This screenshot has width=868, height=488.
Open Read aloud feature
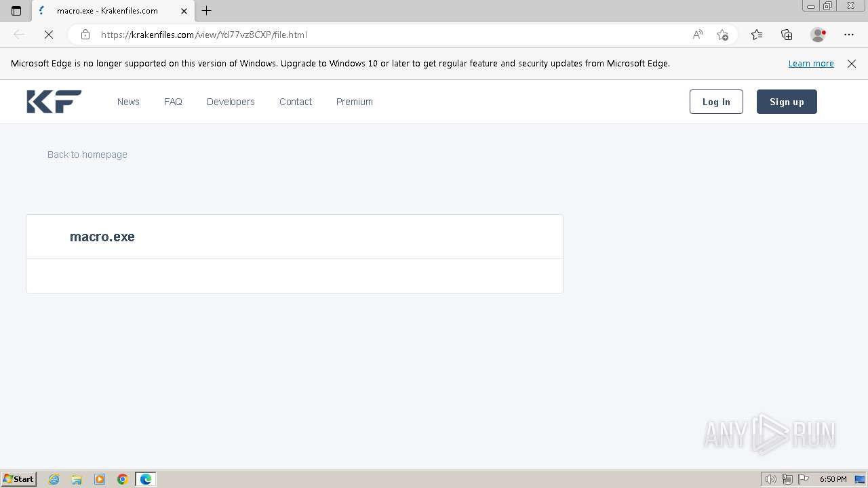click(698, 35)
